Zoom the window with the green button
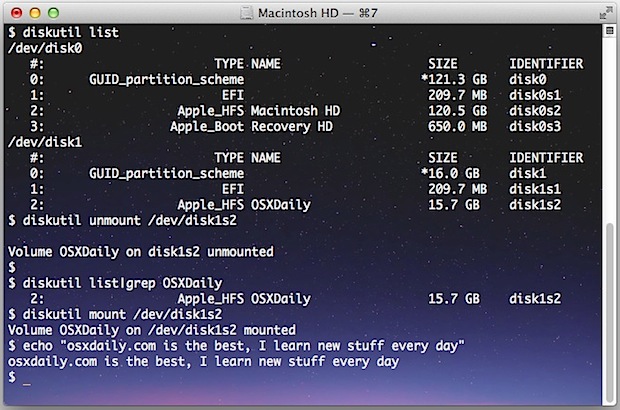The image size is (620, 410). (53, 13)
